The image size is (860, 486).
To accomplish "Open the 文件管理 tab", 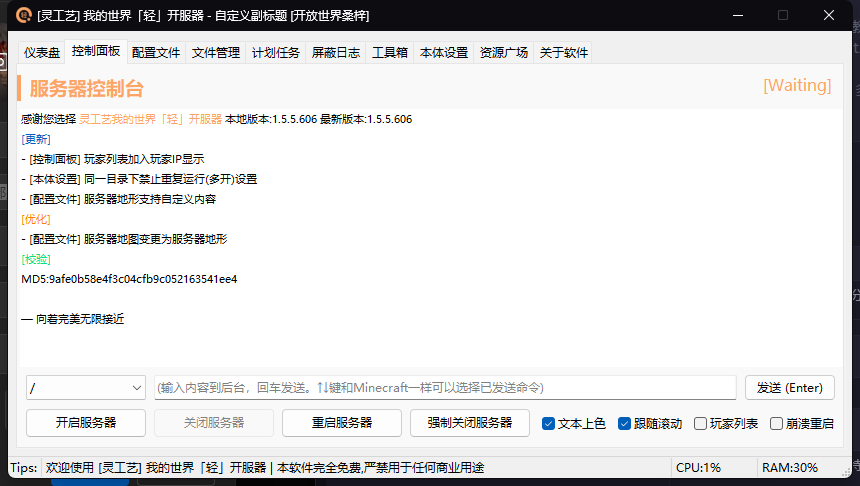I will click(216, 53).
